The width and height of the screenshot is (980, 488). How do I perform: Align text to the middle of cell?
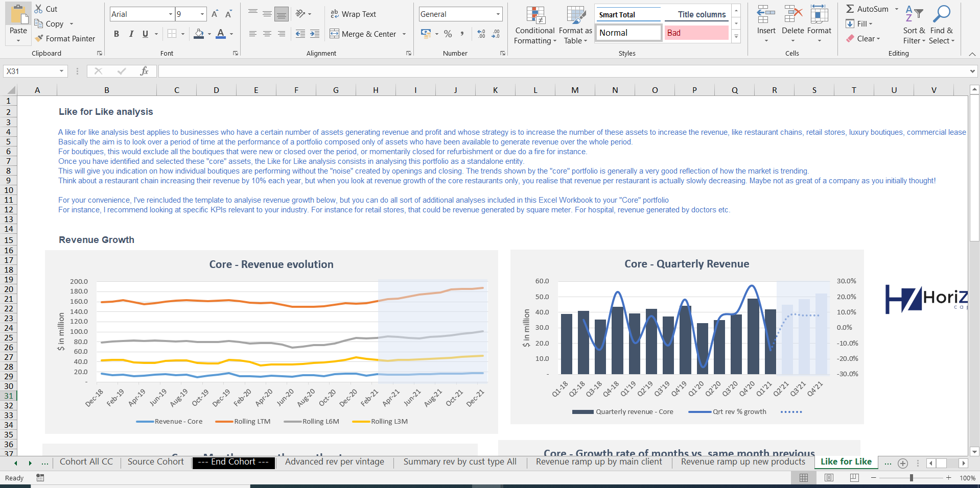(x=267, y=14)
